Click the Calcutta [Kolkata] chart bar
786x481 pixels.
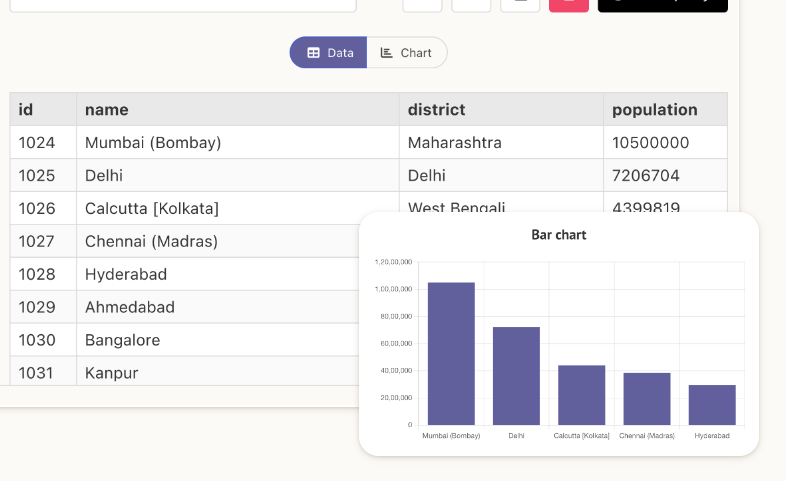pyautogui.click(x=581, y=395)
